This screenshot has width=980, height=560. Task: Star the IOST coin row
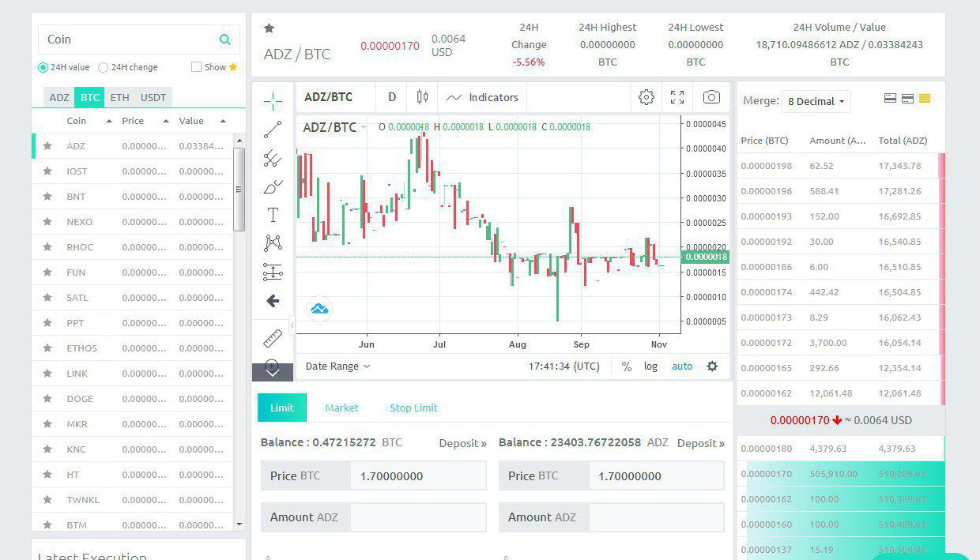pos(47,171)
